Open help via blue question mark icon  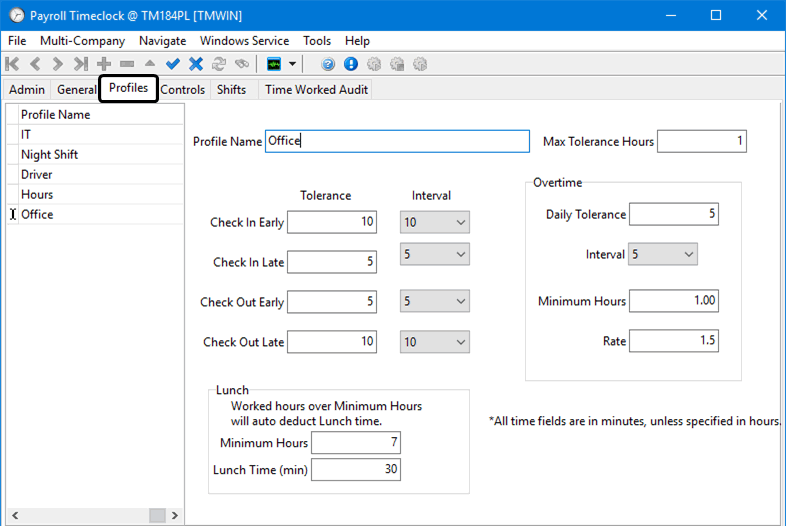coord(328,64)
